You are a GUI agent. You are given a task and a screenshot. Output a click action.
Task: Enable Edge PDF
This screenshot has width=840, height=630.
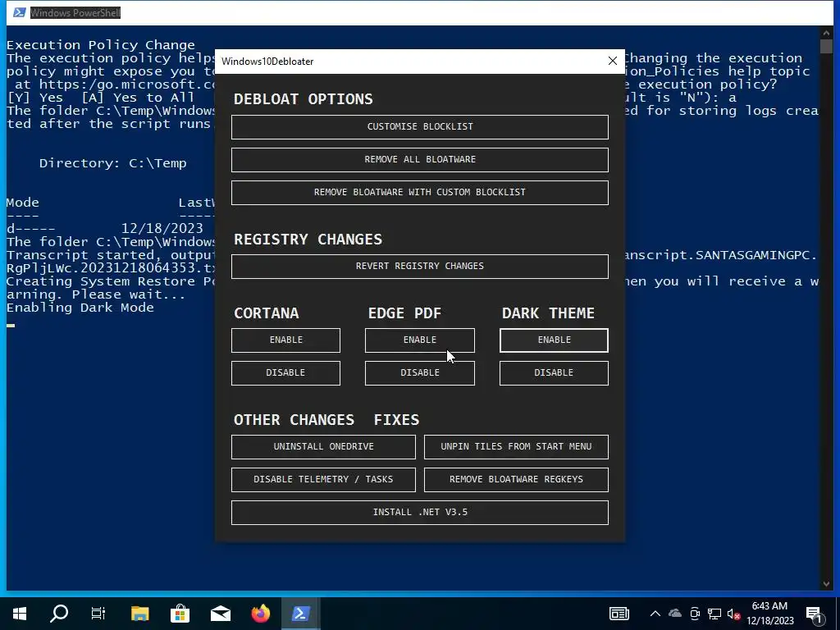419,340
